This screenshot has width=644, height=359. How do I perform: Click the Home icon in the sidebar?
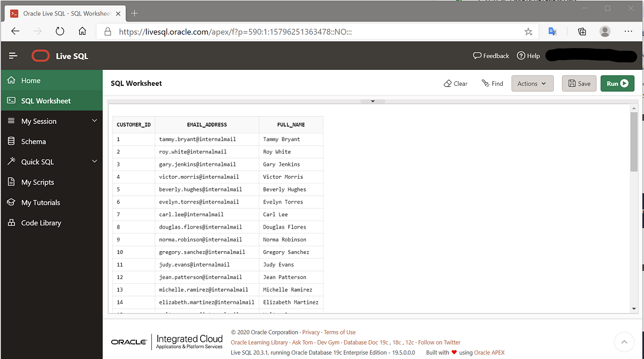pyautogui.click(x=11, y=80)
